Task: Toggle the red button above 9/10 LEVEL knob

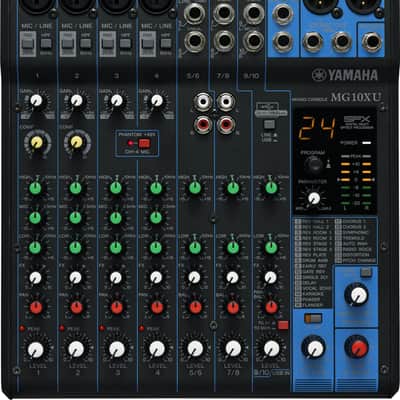Action: [x=283, y=325]
